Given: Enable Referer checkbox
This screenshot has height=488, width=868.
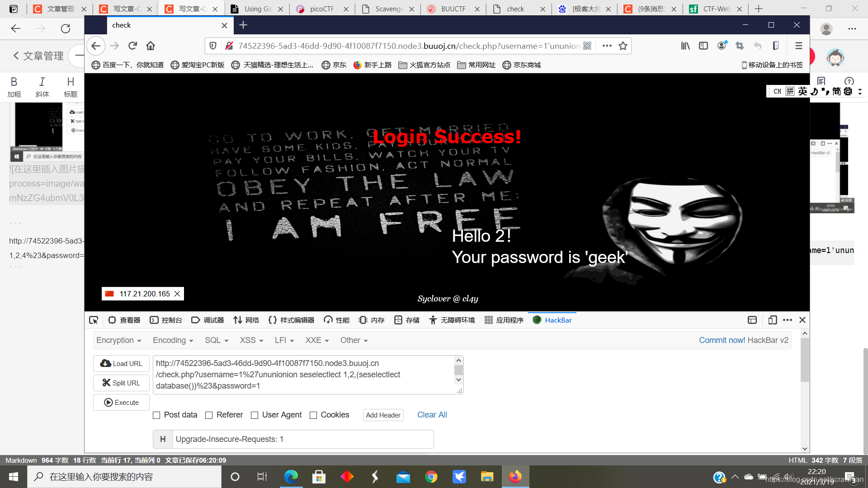Looking at the screenshot, I should coord(209,415).
